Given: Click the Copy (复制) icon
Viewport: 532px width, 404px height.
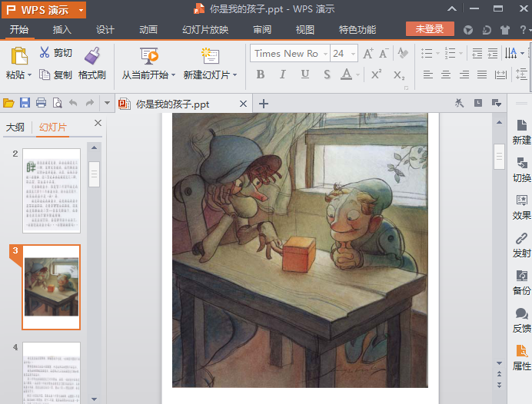Looking at the screenshot, I should tap(45, 75).
